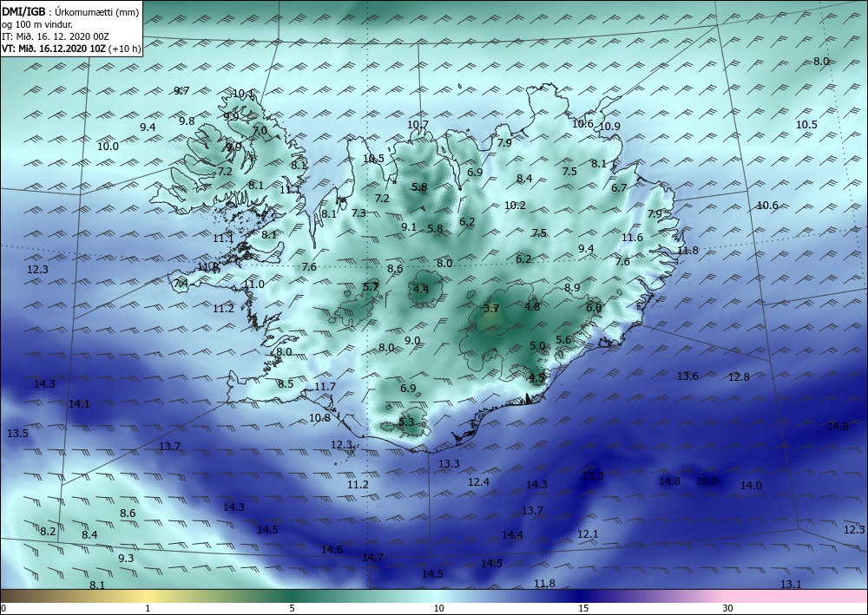Select the 9.1 value on the map
The width and height of the screenshot is (868, 615).
point(409,226)
